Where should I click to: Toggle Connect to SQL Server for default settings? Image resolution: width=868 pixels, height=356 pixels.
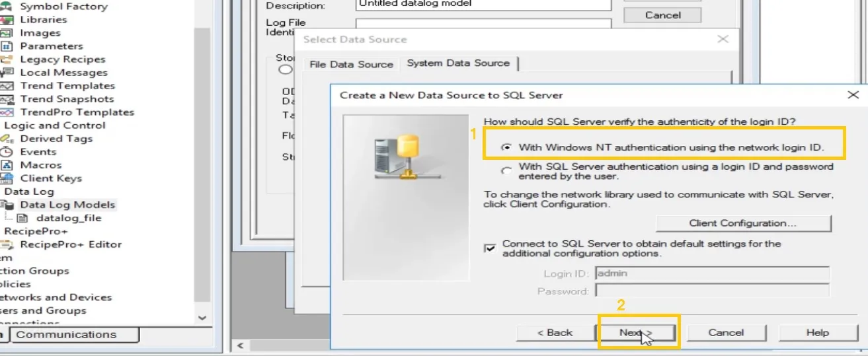[x=490, y=248]
